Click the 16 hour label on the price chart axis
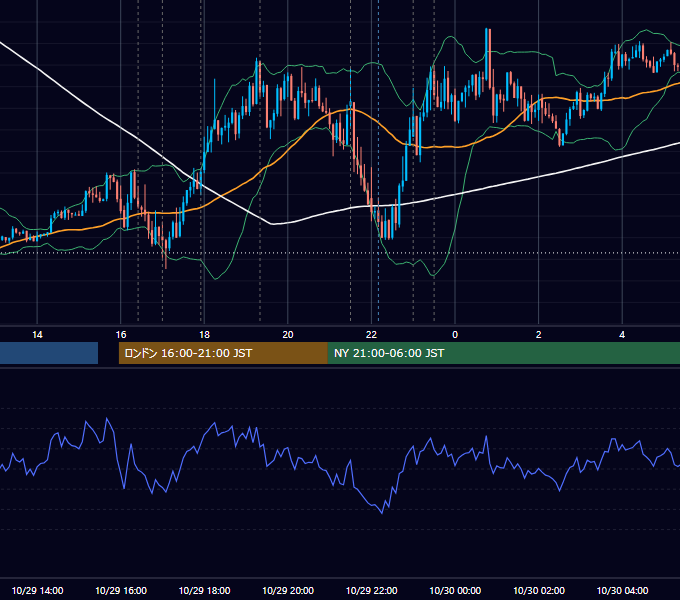The image size is (680, 600). [121, 335]
